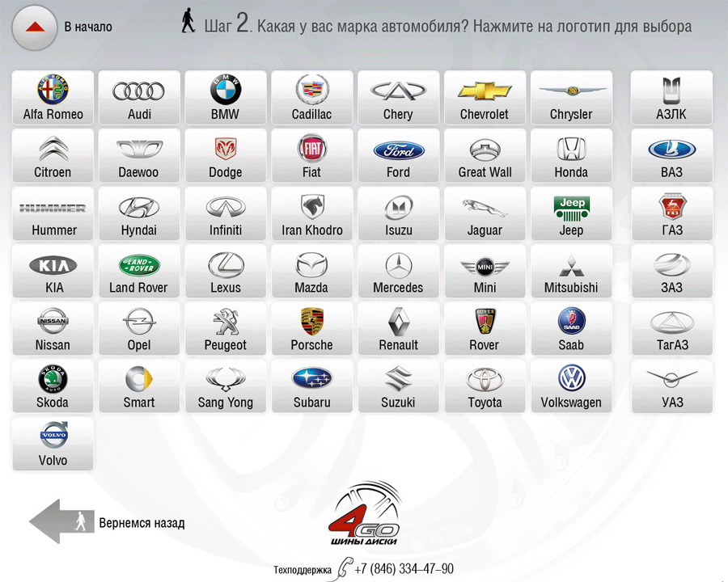Select the ЗАЗ brand tile
728x582 pixels.
(x=672, y=271)
